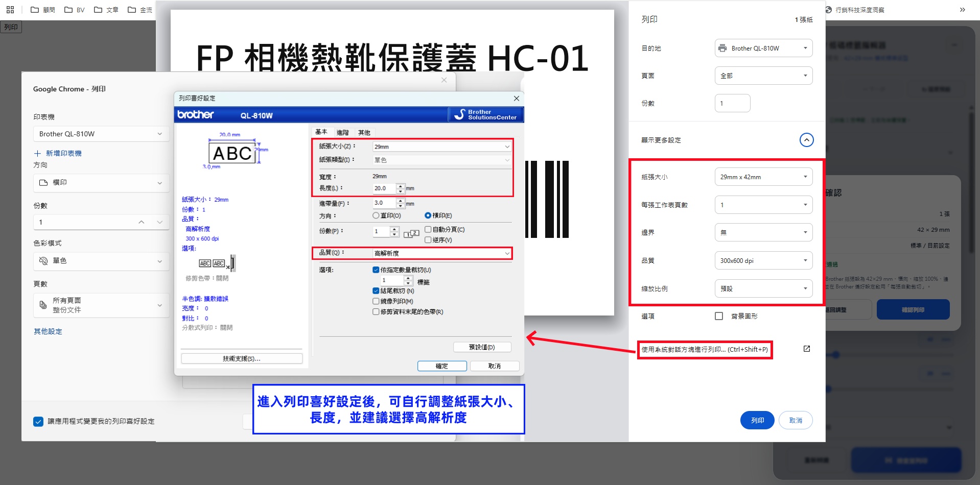This screenshot has width=980, height=485.
Task: Open 邊界 dropdown in Chrome print panel
Action: [763, 232]
